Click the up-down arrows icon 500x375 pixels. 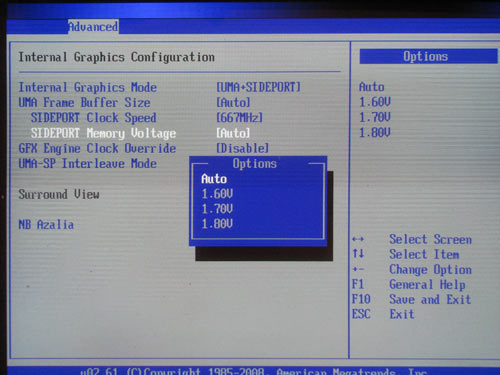[358, 254]
